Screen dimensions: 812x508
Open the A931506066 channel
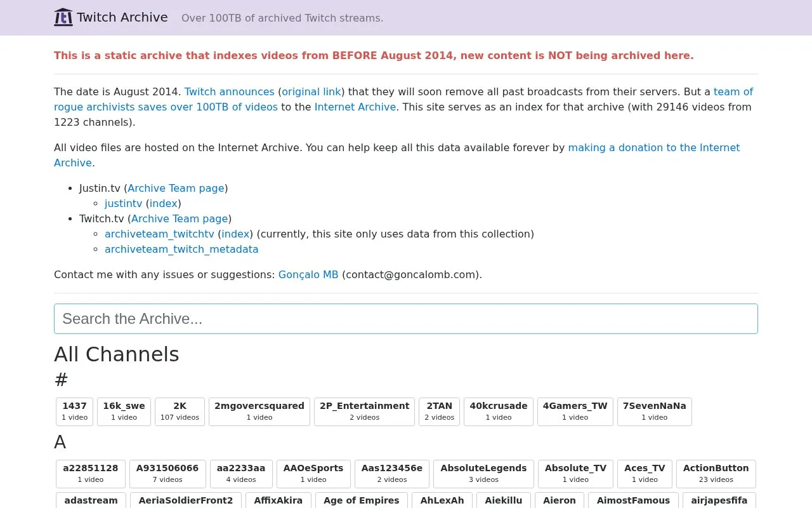(167, 474)
